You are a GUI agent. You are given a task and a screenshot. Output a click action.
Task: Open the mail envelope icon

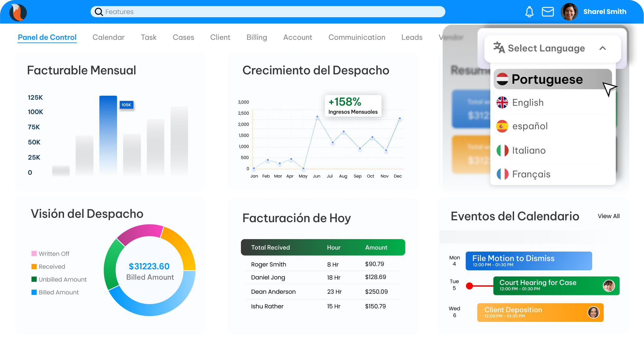coord(548,12)
